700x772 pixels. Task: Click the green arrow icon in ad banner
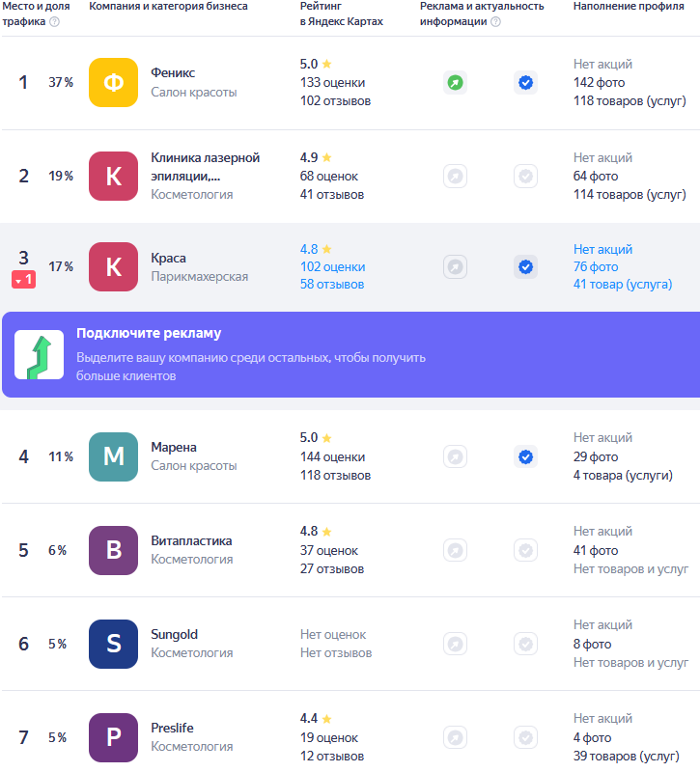39,354
